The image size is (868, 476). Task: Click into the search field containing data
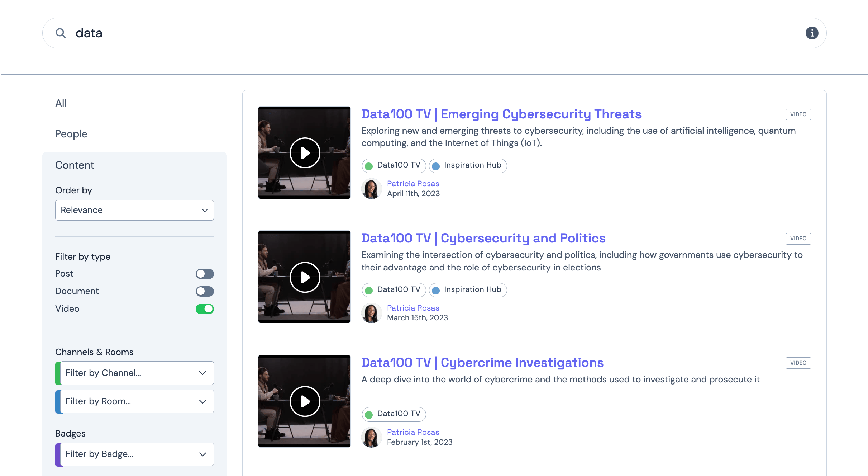tap(430, 33)
